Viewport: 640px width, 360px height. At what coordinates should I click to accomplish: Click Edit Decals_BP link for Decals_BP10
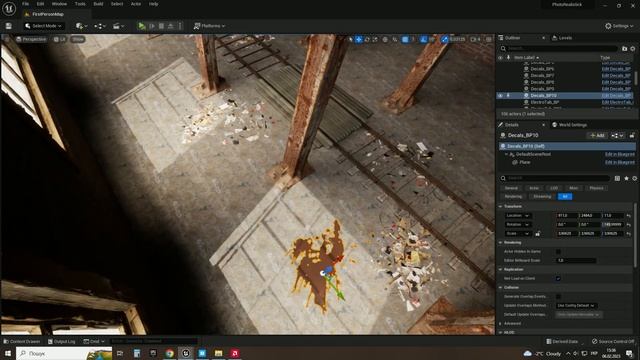pyautogui.click(x=616, y=96)
